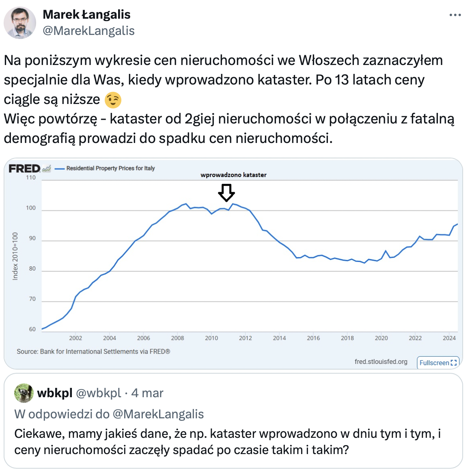The image size is (470, 476).
Task: Click the @MarekLangalis mention in reply line
Action: (x=158, y=414)
